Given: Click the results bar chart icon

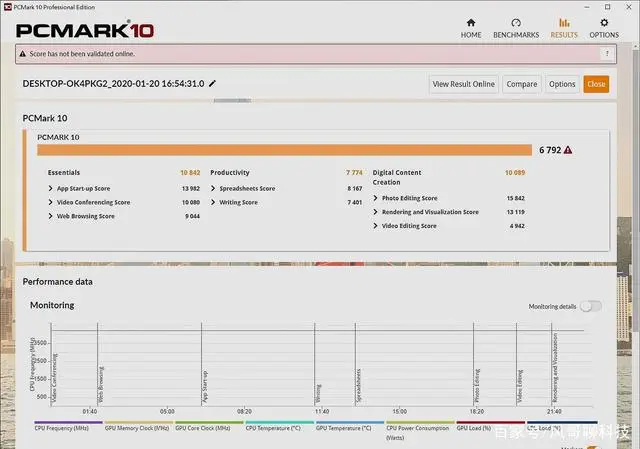Looking at the screenshot, I should pyautogui.click(x=564, y=22).
